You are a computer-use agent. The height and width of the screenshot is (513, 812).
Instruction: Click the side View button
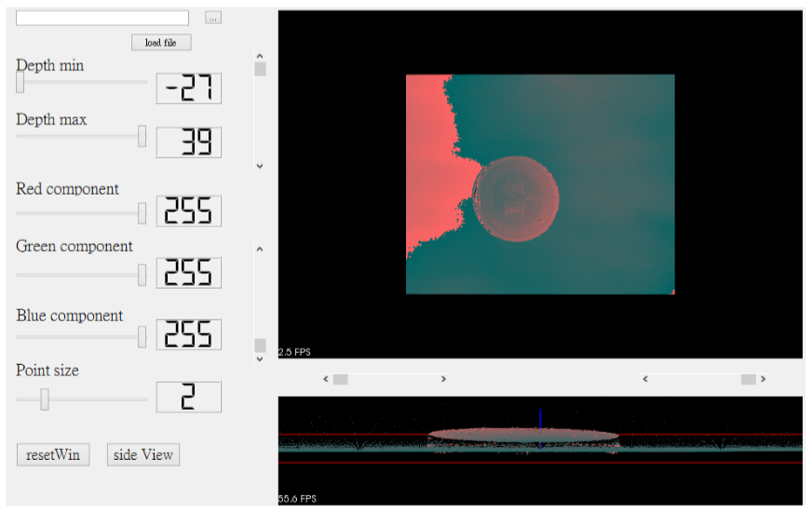click(142, 454)
